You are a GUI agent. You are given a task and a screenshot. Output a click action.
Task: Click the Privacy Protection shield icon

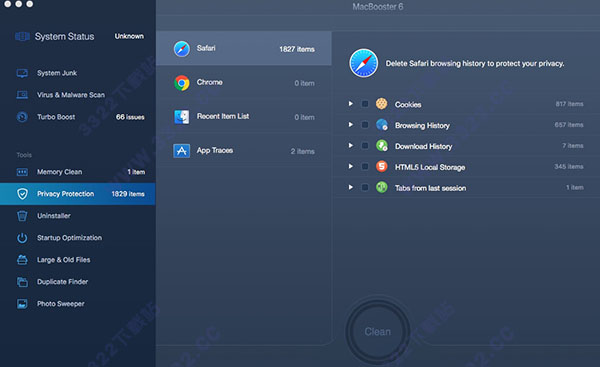22,194
